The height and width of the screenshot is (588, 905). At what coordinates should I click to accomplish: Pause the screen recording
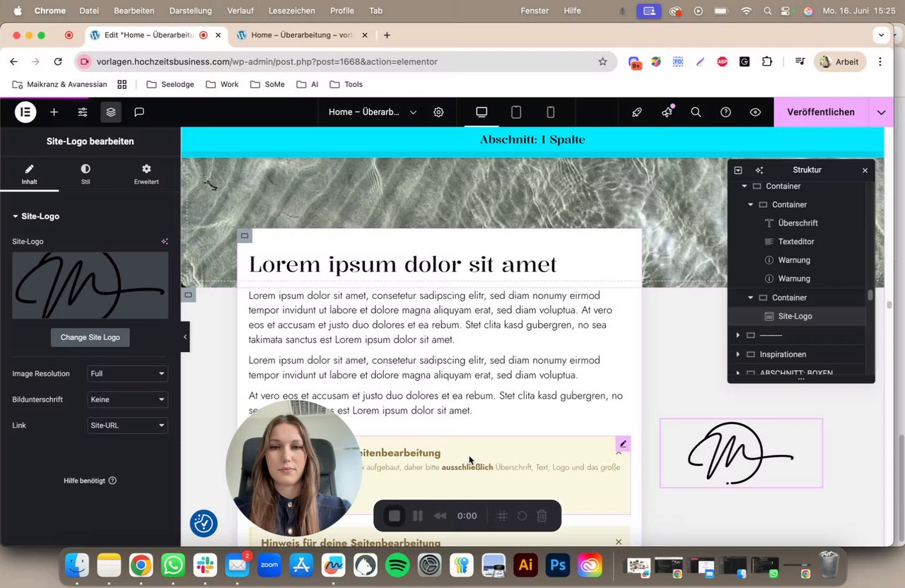418,516
